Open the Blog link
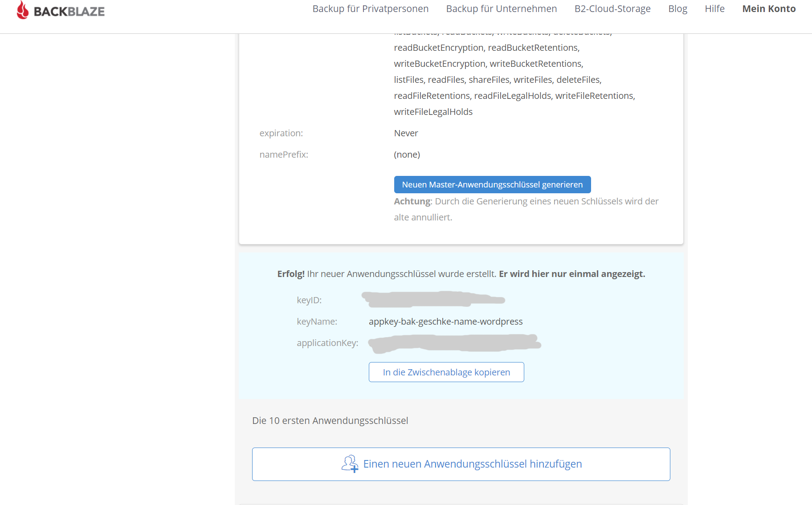 click(677, 9)
